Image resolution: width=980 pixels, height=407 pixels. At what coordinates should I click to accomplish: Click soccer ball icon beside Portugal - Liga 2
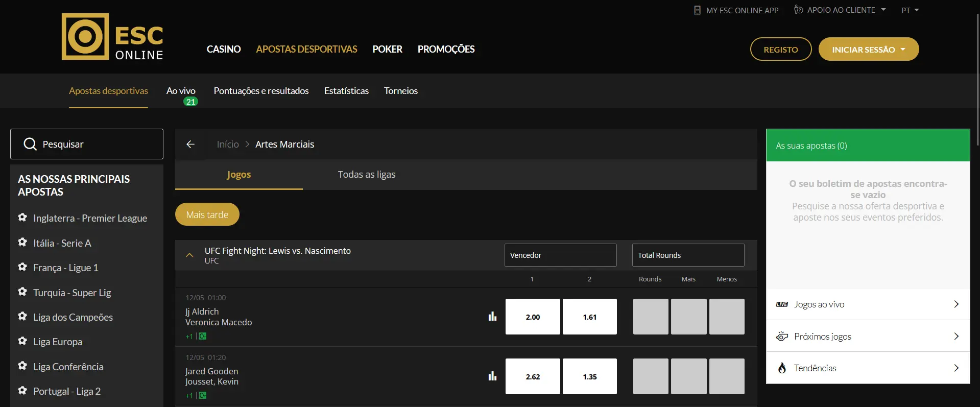[x=22, y=391]
